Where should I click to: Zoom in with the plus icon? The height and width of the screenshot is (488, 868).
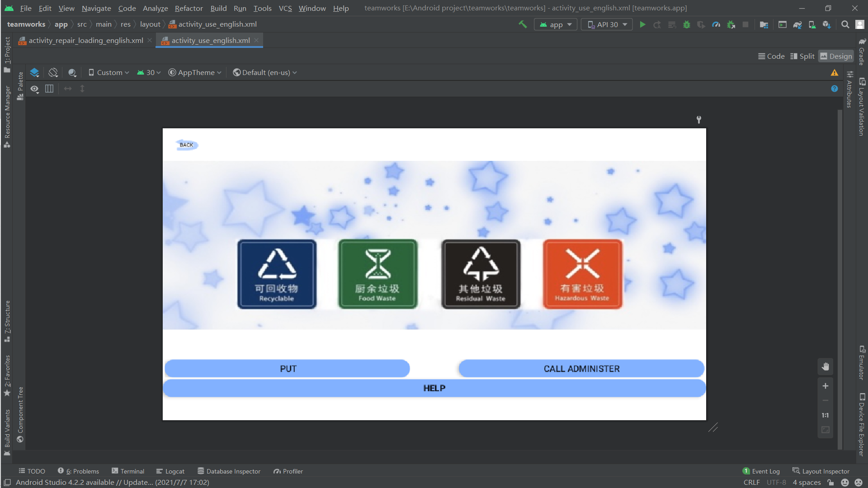826,386
